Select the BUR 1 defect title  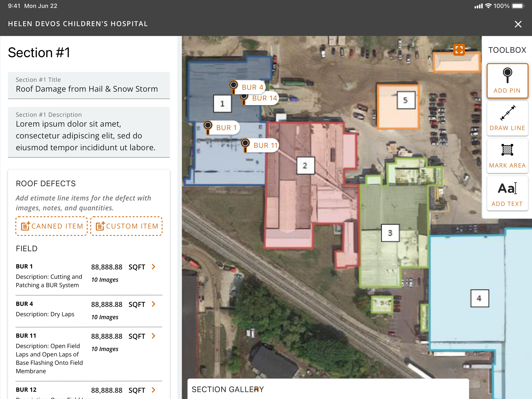pyautogui.click(x=24, y=266)
